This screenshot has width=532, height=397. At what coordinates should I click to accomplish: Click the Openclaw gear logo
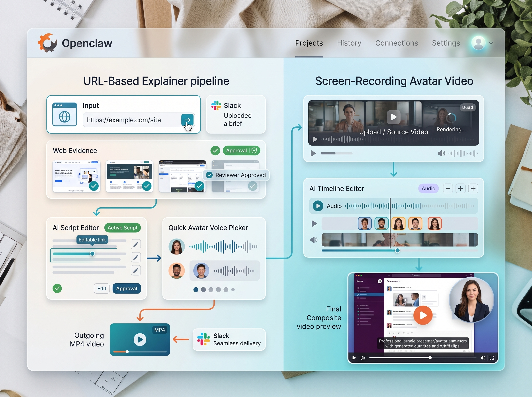coord(47,43)
